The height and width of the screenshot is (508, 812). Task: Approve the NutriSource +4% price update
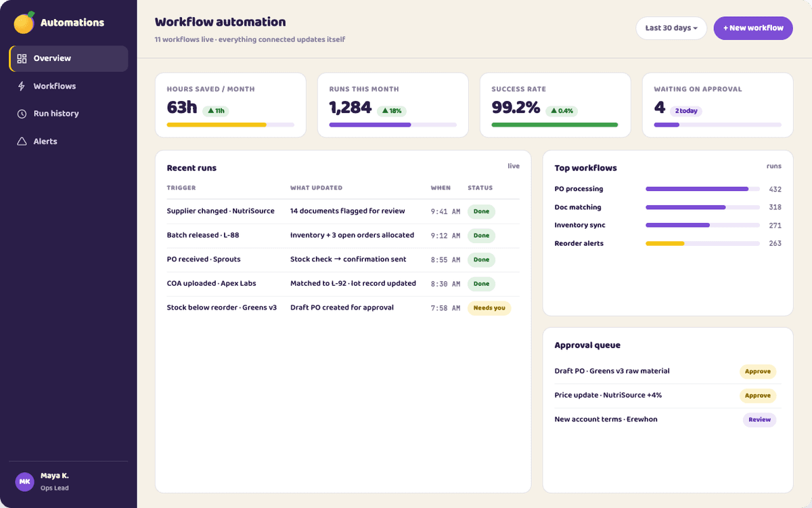(758, 396)
